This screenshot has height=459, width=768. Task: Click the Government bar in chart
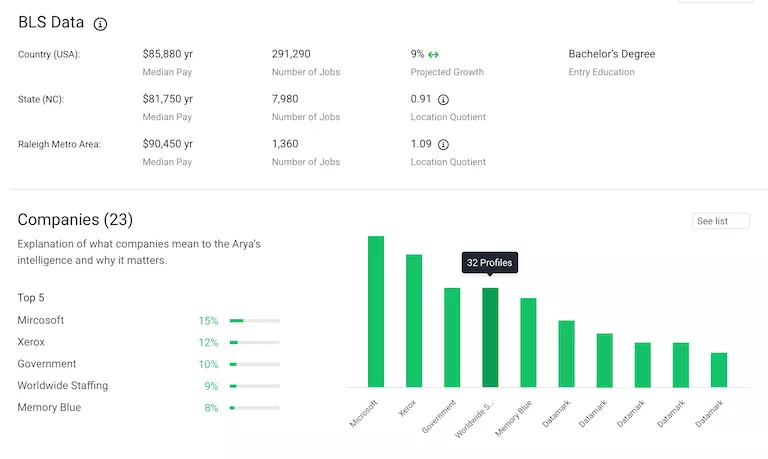(x=452, y=337)
